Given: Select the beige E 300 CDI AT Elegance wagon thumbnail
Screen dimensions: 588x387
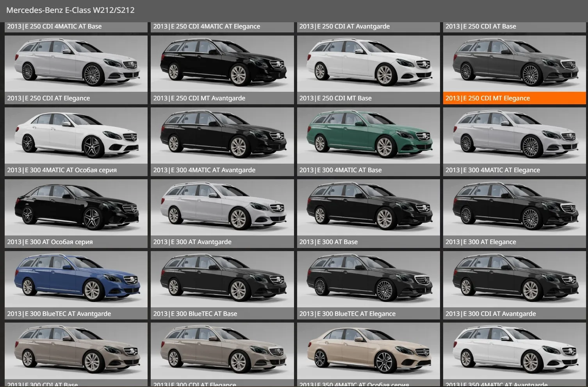Looking at the screenshot, I should [222, 351].
